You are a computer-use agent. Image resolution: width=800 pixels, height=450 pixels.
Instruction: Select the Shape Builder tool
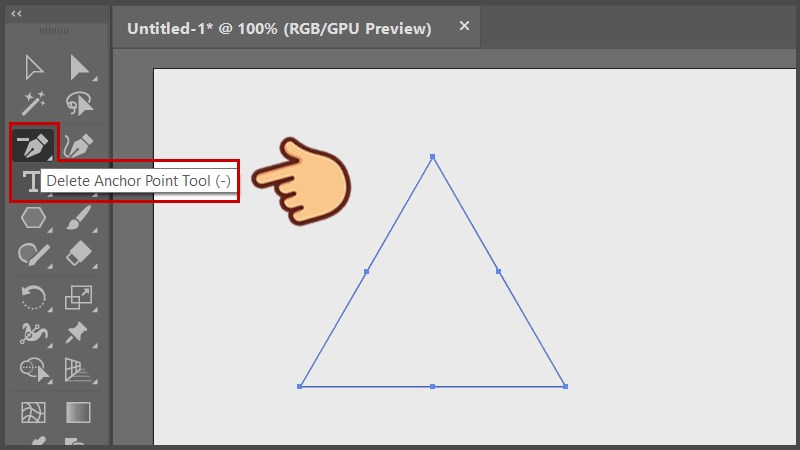click(35, 369)
